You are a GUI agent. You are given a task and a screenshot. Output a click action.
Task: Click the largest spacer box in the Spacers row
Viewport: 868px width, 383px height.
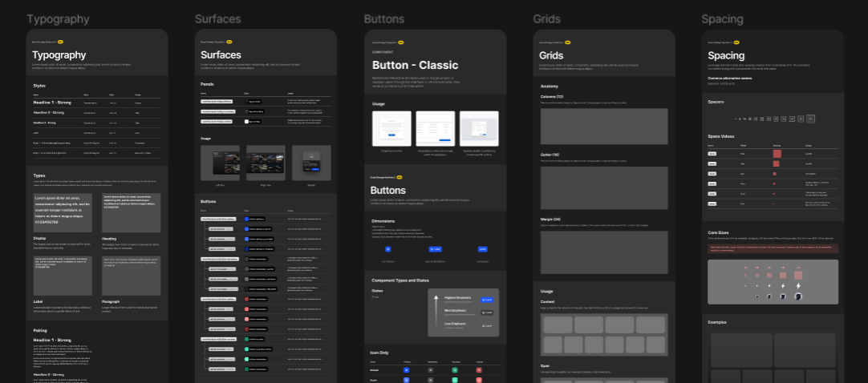811,119
